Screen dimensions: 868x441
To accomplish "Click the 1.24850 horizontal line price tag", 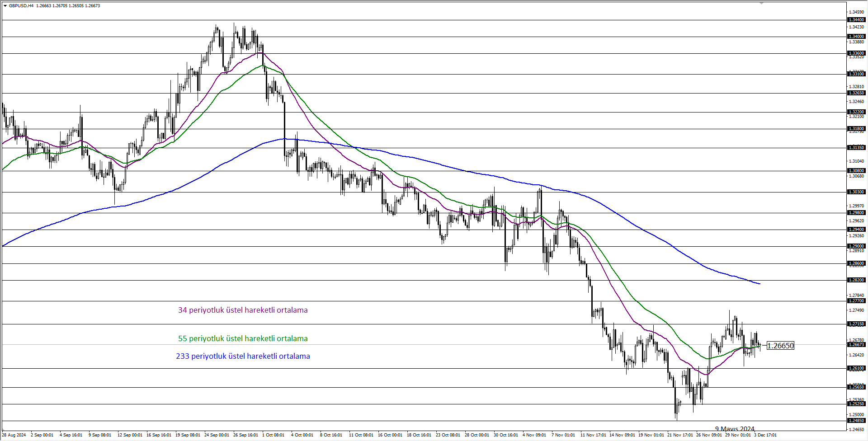I will pyautogui.click(x=856, y=421).
